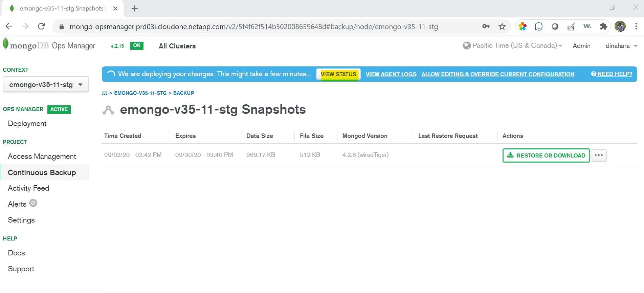Open View Agent Logs link
The width and height of the screenshot is (644, 293).
[x=391, y=74]
